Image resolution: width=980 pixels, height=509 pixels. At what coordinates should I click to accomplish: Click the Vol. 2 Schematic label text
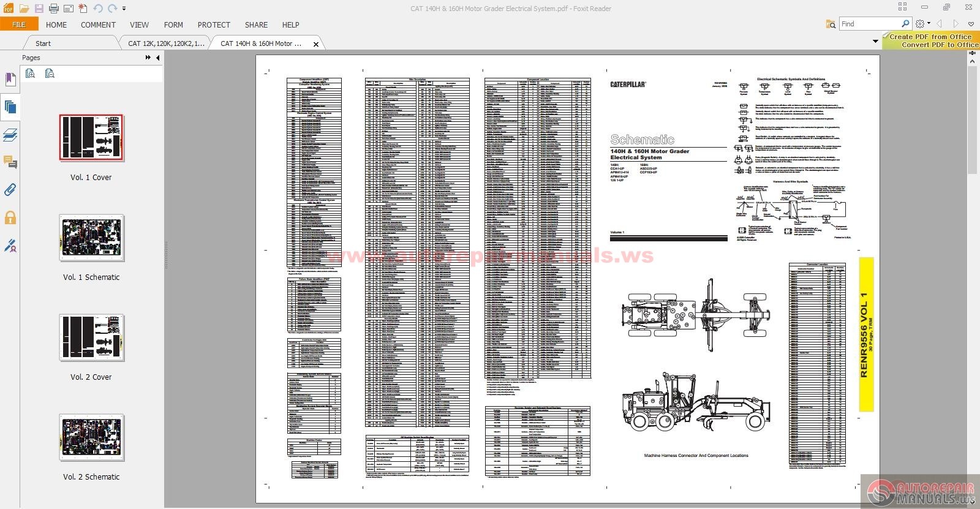[x=91, y=477]
